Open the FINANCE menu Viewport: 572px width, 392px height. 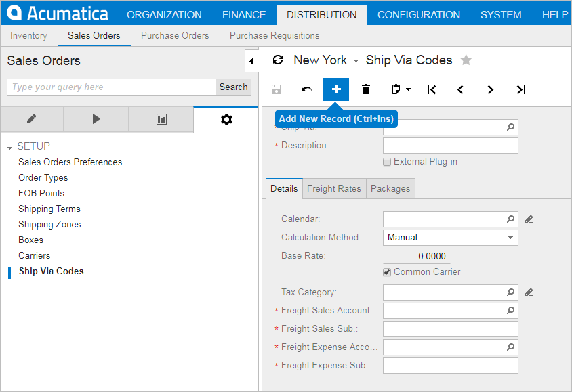244,14
